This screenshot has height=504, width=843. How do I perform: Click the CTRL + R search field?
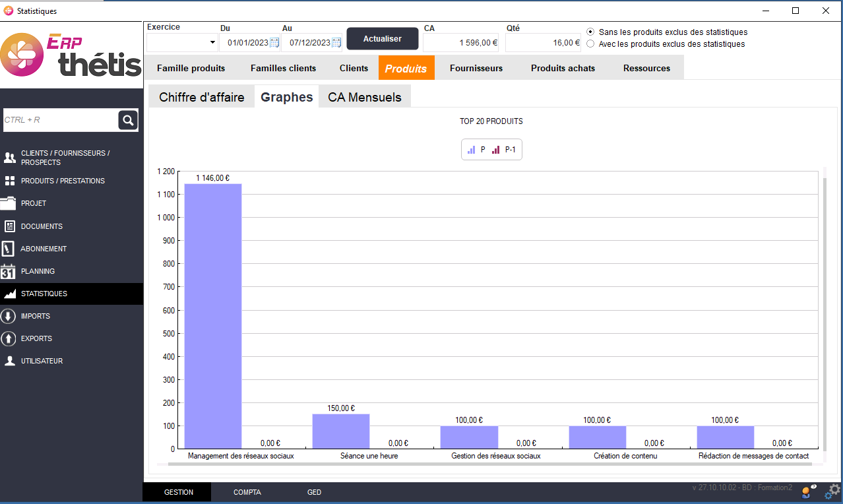coord(60,120)
